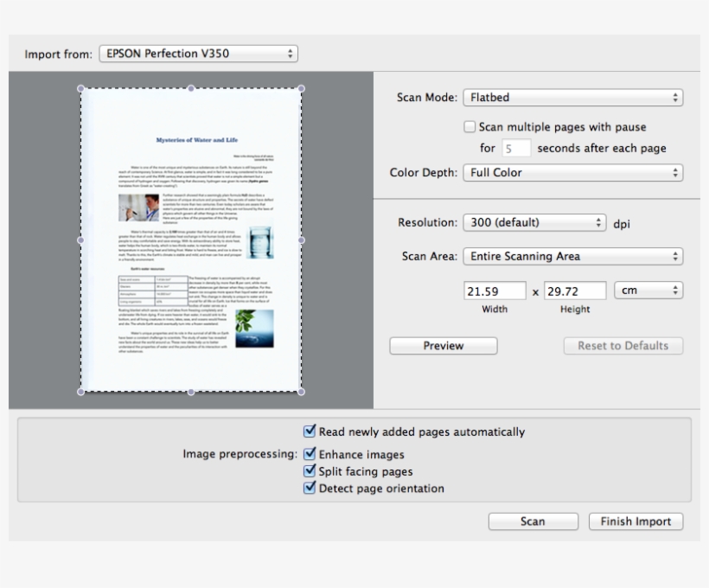709x588 pixels.
Task: Enable scanning multiple pages with pause
Action: pos(469,126)
